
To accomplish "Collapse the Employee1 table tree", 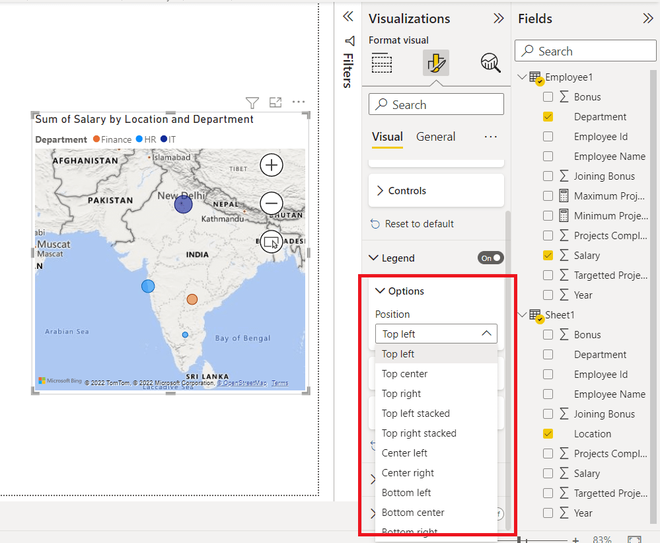I will 522,77.
